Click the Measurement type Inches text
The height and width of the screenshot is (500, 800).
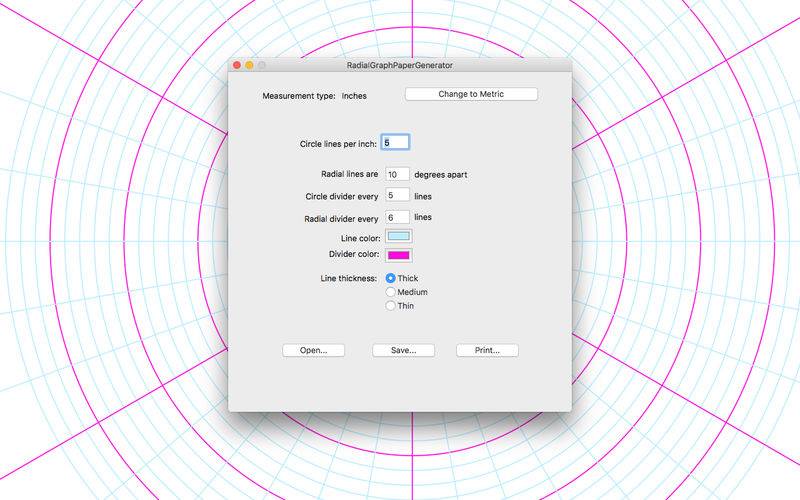click(354, 96)
